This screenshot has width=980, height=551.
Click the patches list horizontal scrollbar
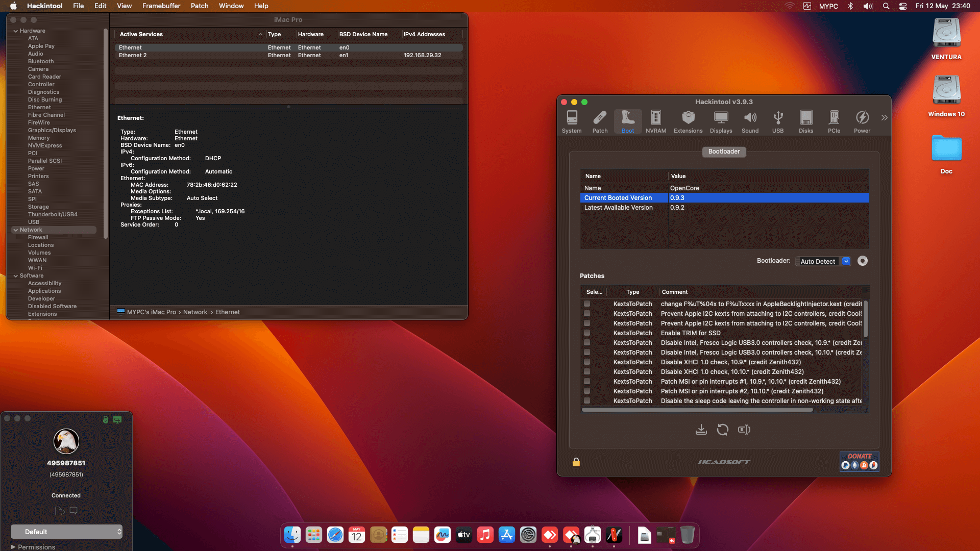pos(697,410)
